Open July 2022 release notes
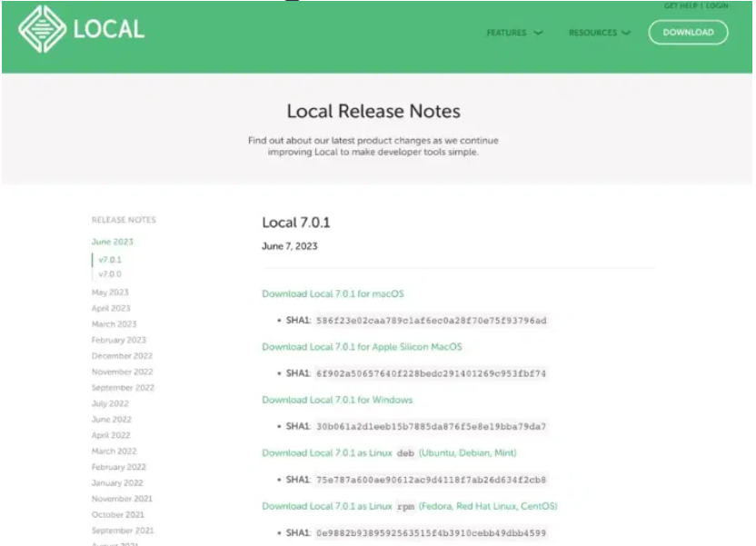 (x=110, y=404)
